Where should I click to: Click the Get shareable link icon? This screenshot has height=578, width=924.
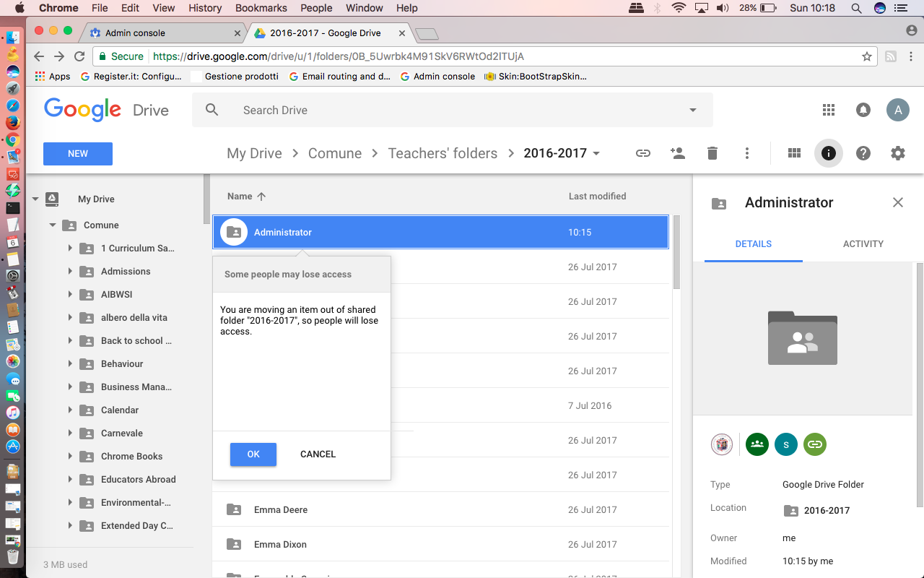[x=642, y=153]
